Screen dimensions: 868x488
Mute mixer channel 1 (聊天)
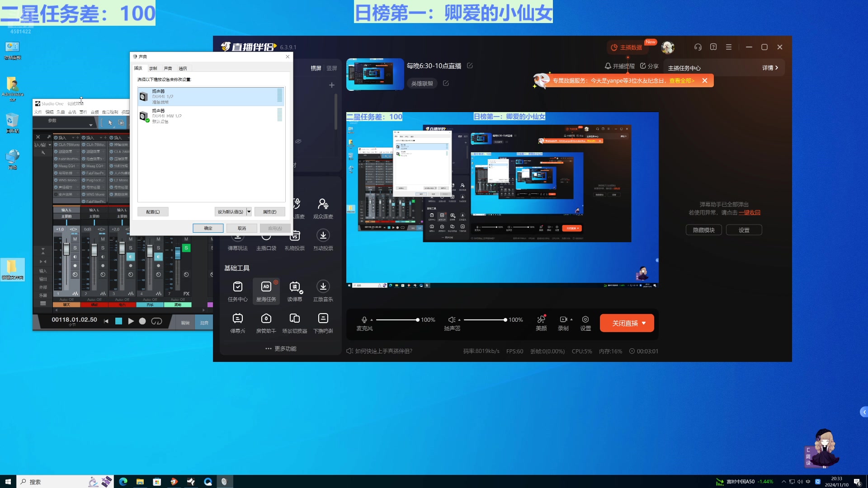pos(75,239)
